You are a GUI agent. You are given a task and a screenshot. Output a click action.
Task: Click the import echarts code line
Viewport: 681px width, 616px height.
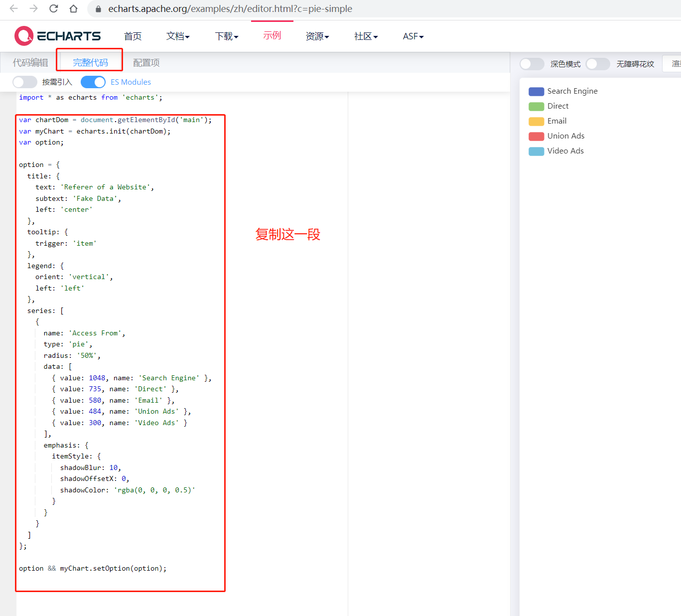tap(91, 97)
